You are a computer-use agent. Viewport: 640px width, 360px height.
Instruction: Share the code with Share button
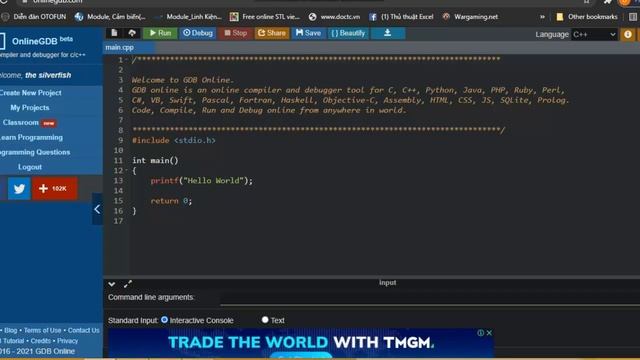(x=272, y=33)
